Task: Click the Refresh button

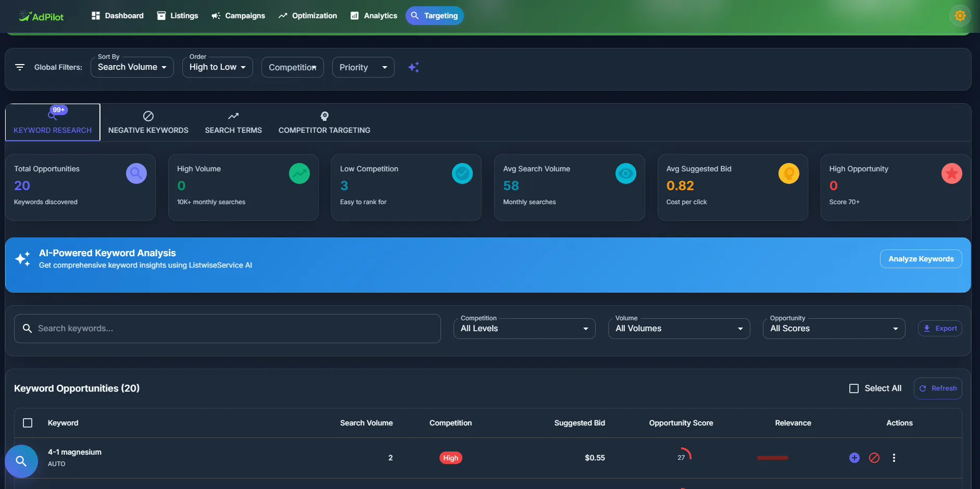Action: pyautogui.click(x=938, y=388)
